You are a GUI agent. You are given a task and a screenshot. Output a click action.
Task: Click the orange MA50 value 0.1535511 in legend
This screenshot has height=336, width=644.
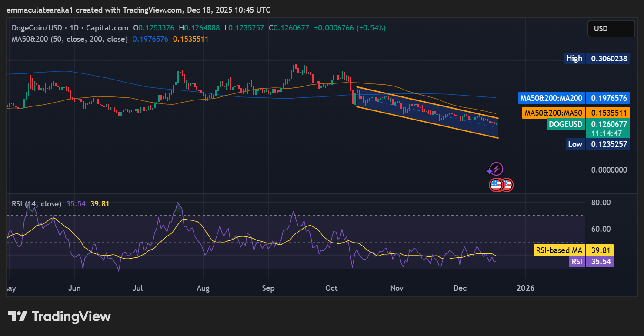click(x=190, y=39)
